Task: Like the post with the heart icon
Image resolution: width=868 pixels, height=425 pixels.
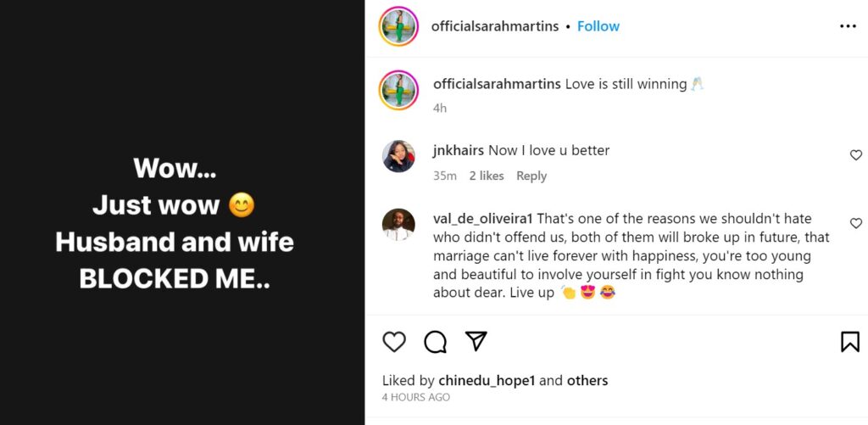Action: pos(394,341)
